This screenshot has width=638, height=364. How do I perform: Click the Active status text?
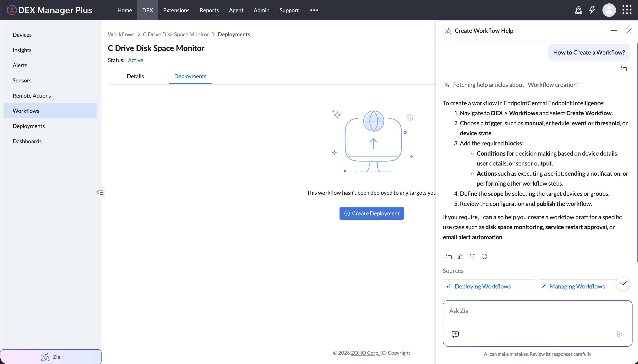[135, 60]
